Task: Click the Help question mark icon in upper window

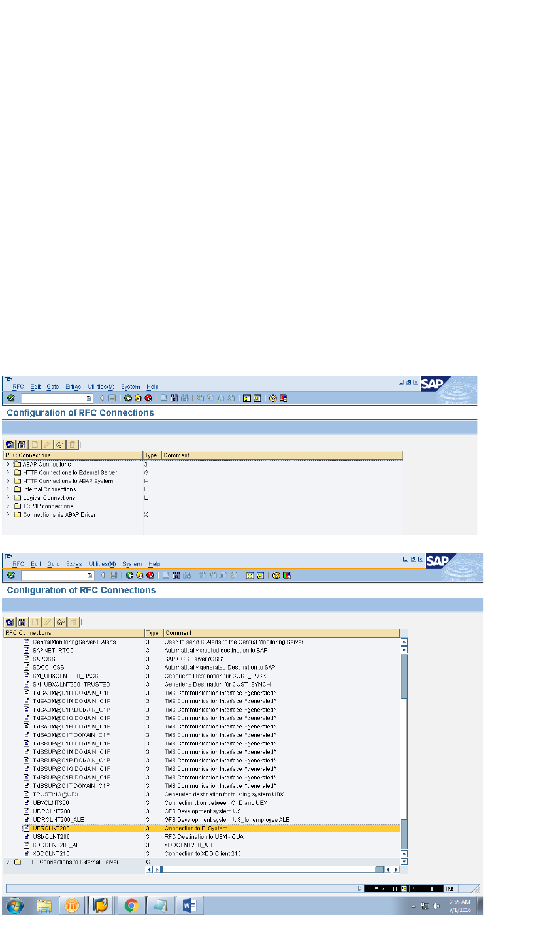Action: click(273, 398)
